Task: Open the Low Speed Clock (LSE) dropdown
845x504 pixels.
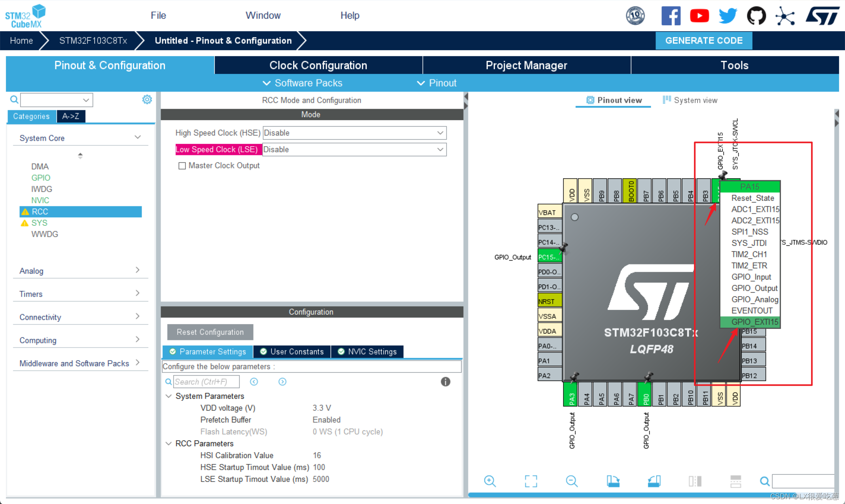Action: (x=354, y=149)
